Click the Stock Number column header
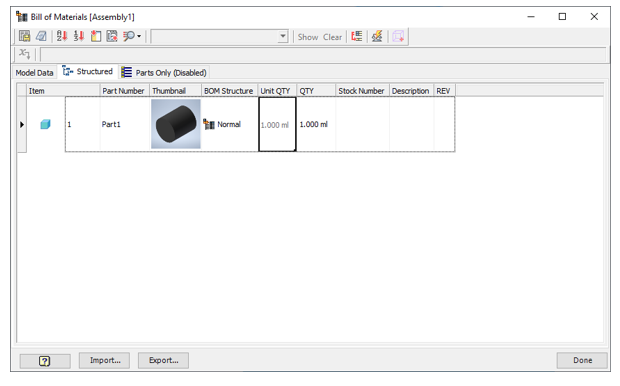Image resolution: width=620 pixels, height=386 pixels. pos(362,91)
